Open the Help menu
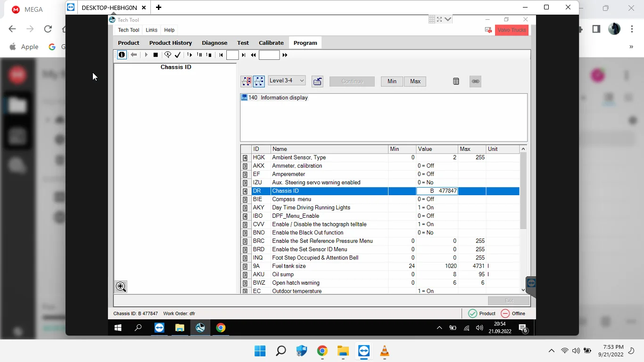 tap(169, 30)
